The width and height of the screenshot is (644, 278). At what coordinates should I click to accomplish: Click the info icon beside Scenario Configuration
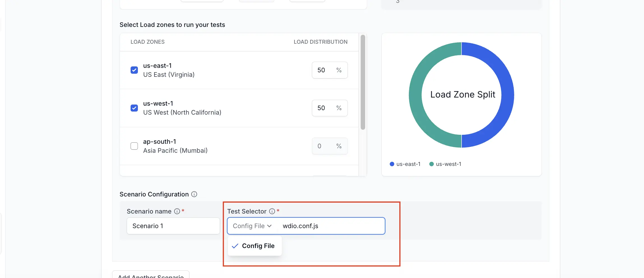[x=194, y=194]
